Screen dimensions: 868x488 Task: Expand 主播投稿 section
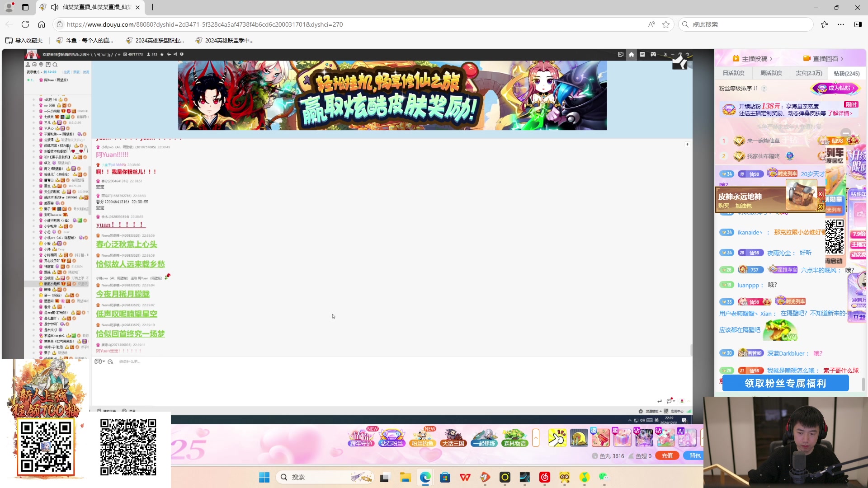coord(753,59)
